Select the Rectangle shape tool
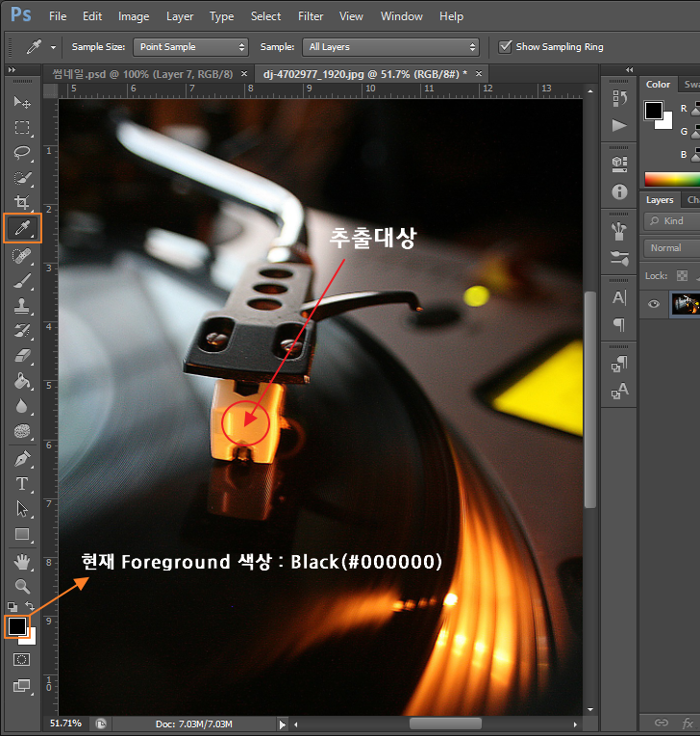Screen dimensions: 700x736 [x=21, y=534]
